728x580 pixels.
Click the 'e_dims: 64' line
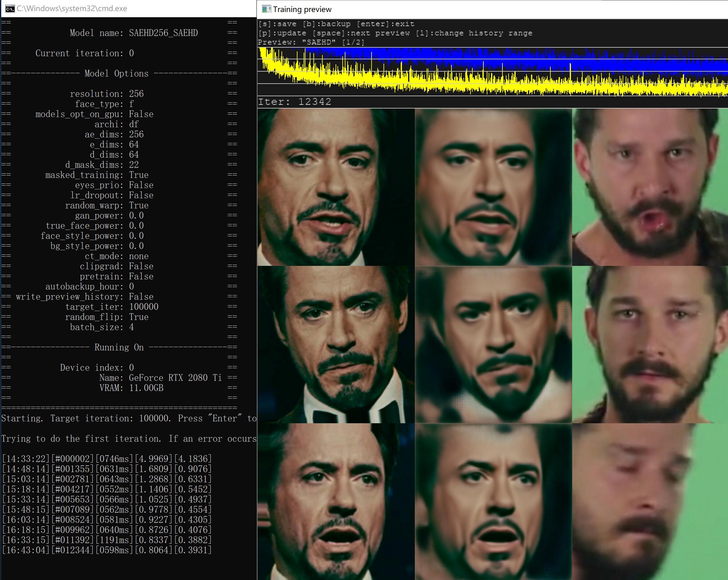114,144
